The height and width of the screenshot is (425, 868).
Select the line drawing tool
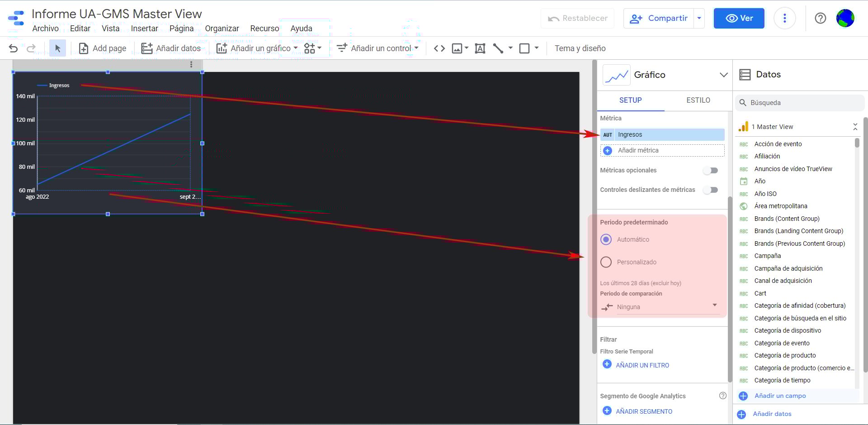(x=498, y=48)
